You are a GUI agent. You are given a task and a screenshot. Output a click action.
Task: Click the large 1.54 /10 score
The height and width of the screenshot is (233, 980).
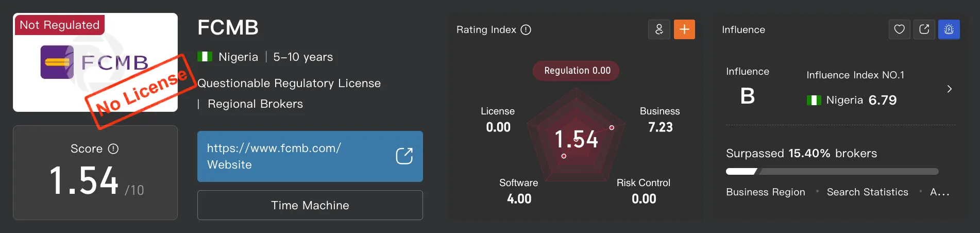tap(96, 180)
